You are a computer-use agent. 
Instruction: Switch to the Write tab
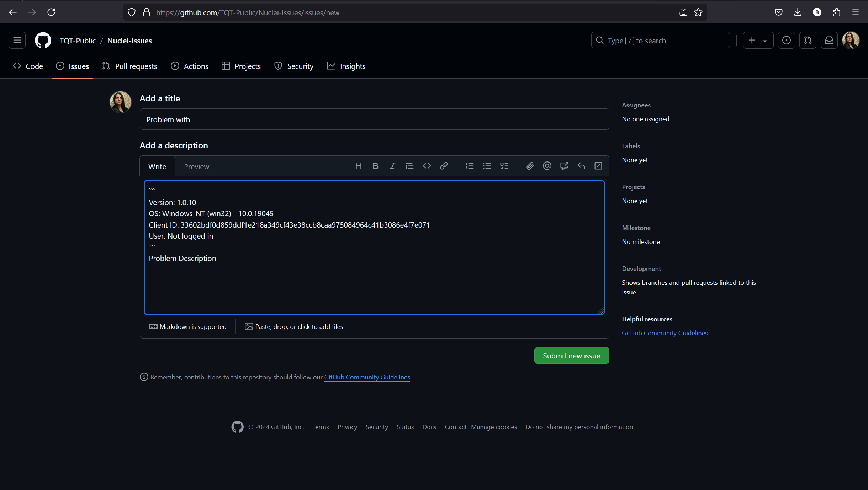[157, 166]
